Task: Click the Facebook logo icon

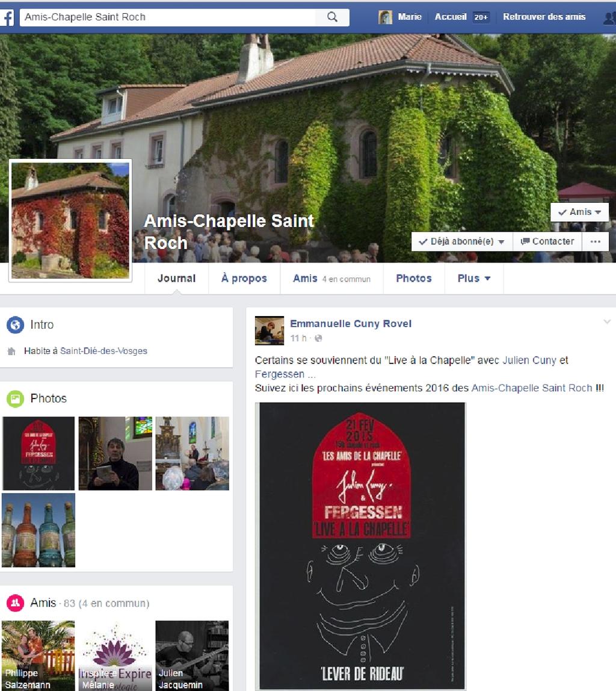Action: (7, 17)
